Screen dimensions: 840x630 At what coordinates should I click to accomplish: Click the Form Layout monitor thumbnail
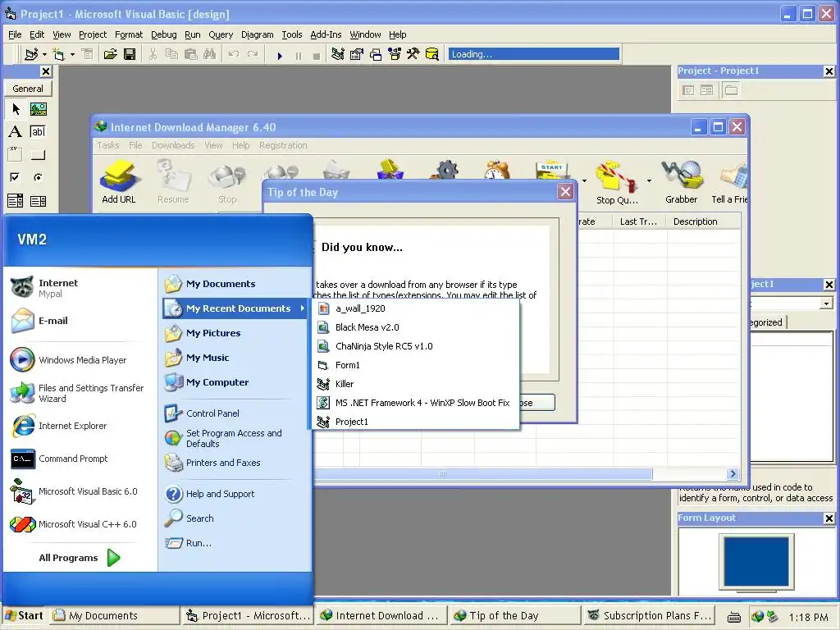pyautogui.click(x=756, y=562)
